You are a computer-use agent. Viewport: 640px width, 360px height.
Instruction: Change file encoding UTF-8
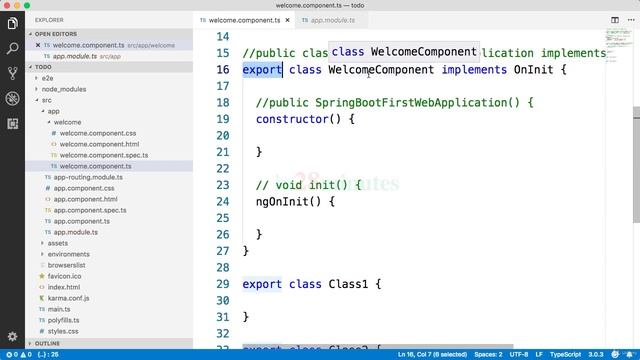tap(518, 355)
